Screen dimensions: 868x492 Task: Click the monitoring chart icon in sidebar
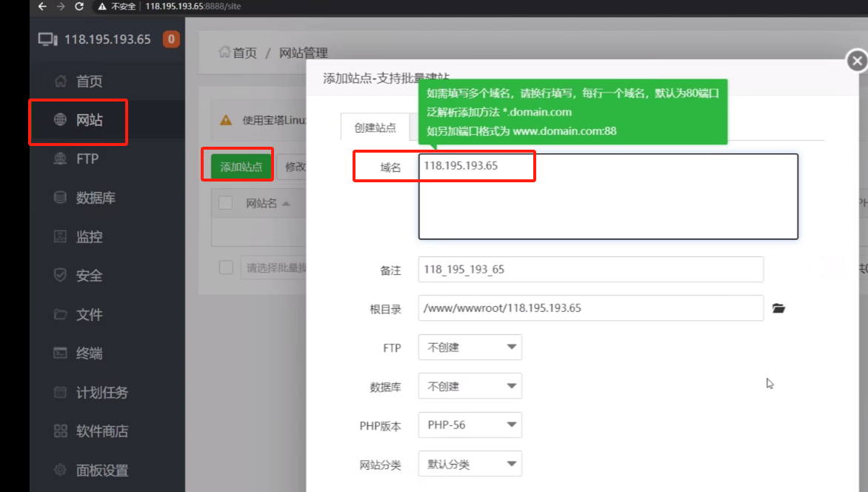(60, 236)
